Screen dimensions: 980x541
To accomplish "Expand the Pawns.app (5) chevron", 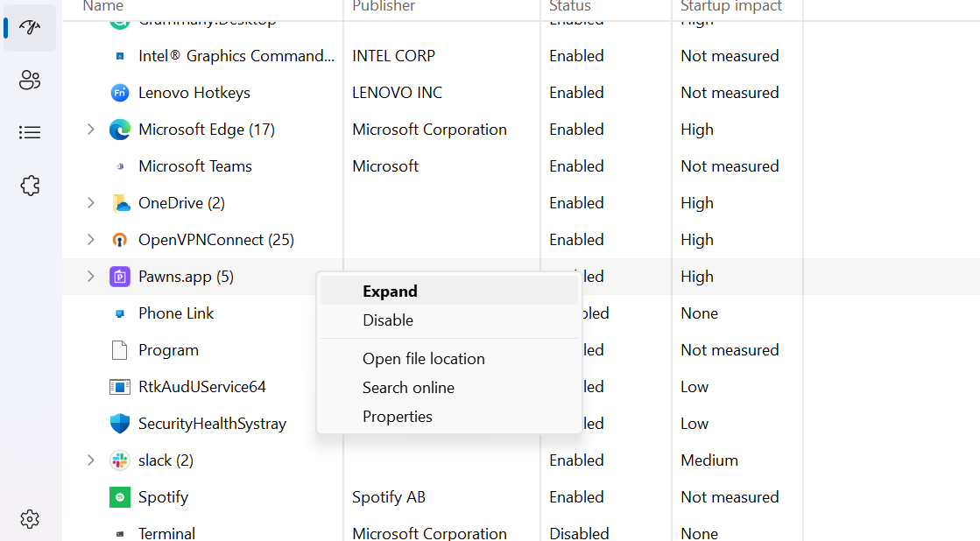I will (x=90, y=277).
